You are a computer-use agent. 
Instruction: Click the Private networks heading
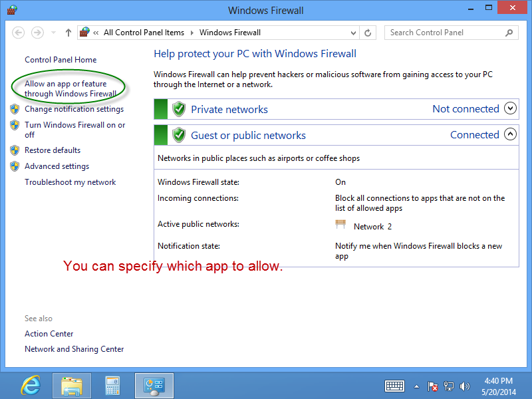pyautogui.click(x=229, y=109)
